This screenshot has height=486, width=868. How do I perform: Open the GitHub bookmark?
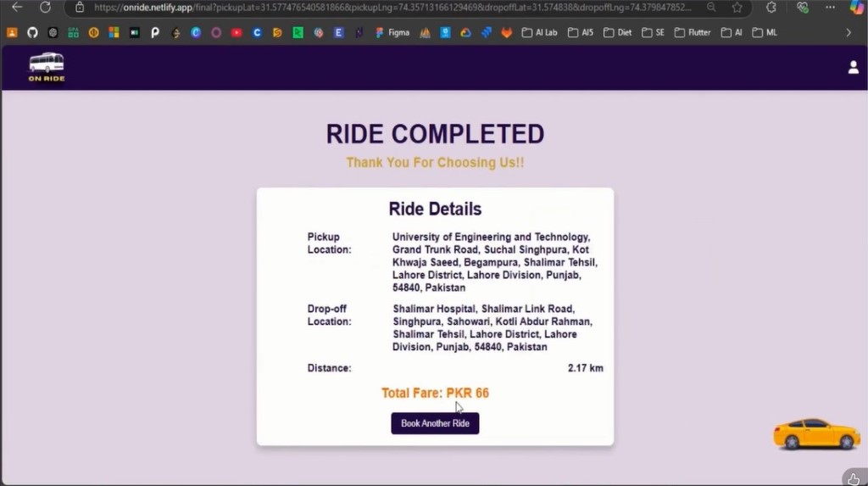tap(32, 33)
